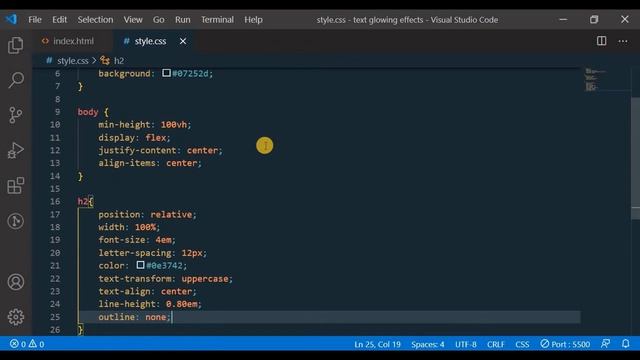Click 'align-items: center;' on line 13
This screenshot has height=360, width=640.
click(150, 163)
